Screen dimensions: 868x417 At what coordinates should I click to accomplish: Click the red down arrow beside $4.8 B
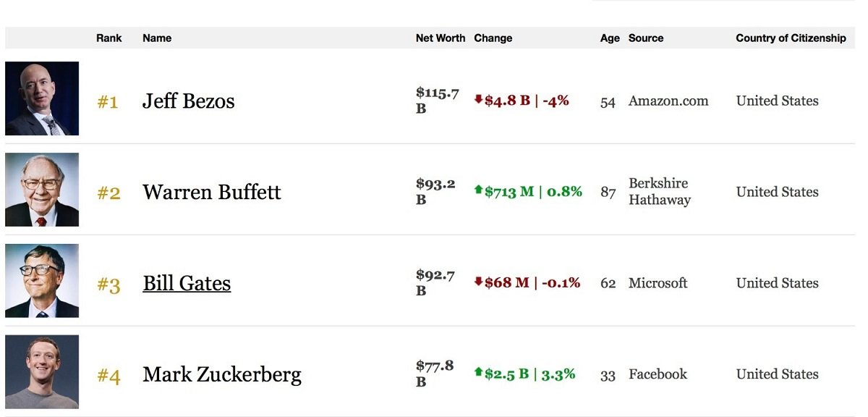[x=478, y=99]
